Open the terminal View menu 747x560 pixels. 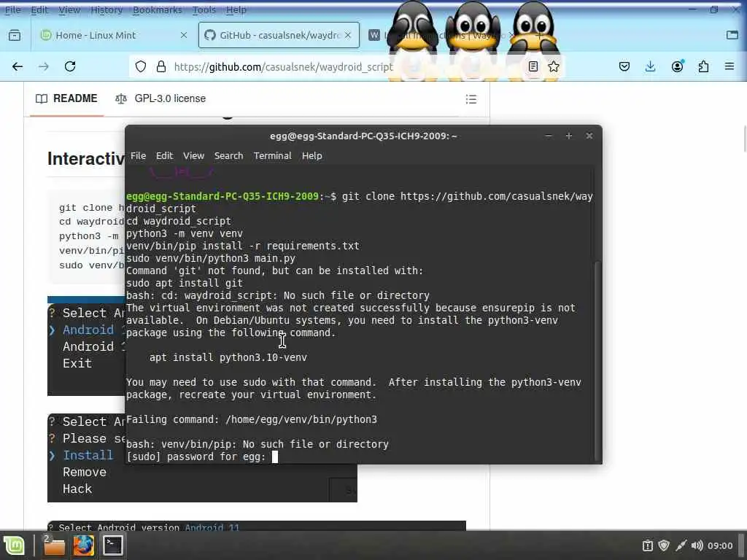[194, 156]
